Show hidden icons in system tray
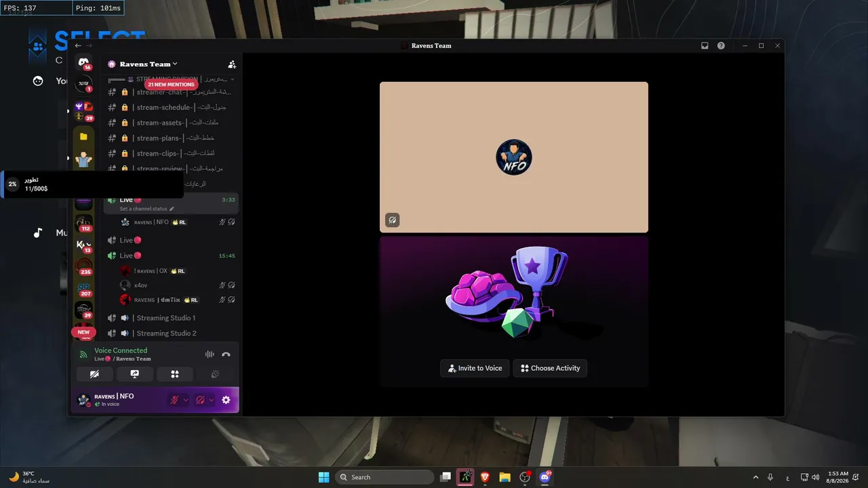 coord(756,477)
